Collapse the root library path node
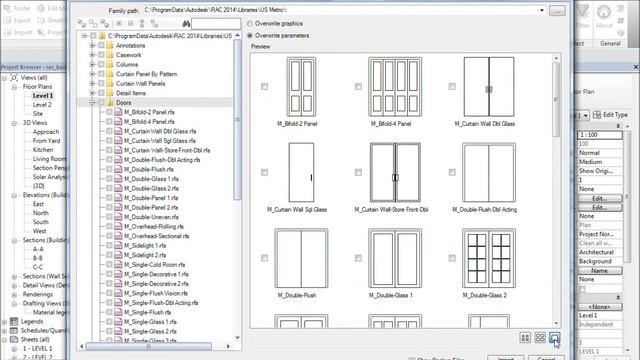640x360 pixels. 84,36
